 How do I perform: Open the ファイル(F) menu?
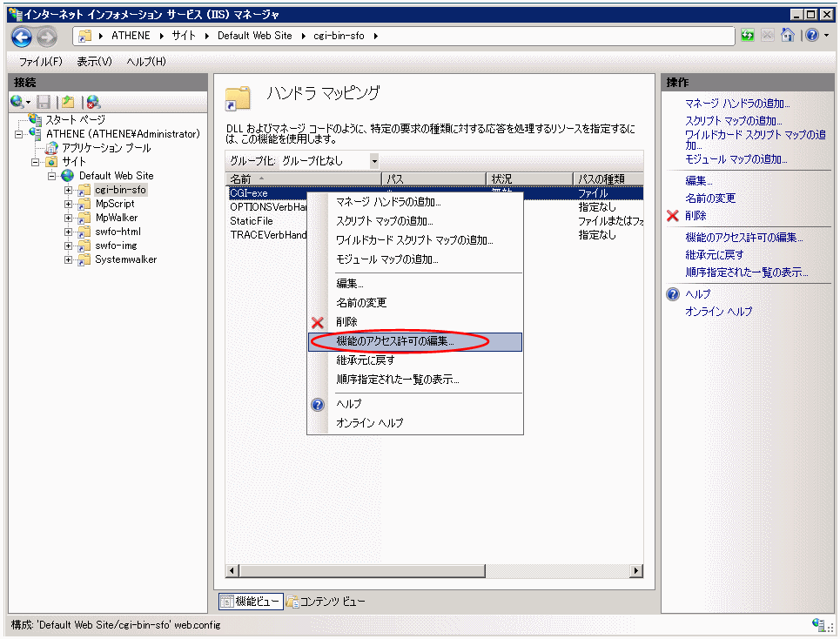click(x=40, y=62)
